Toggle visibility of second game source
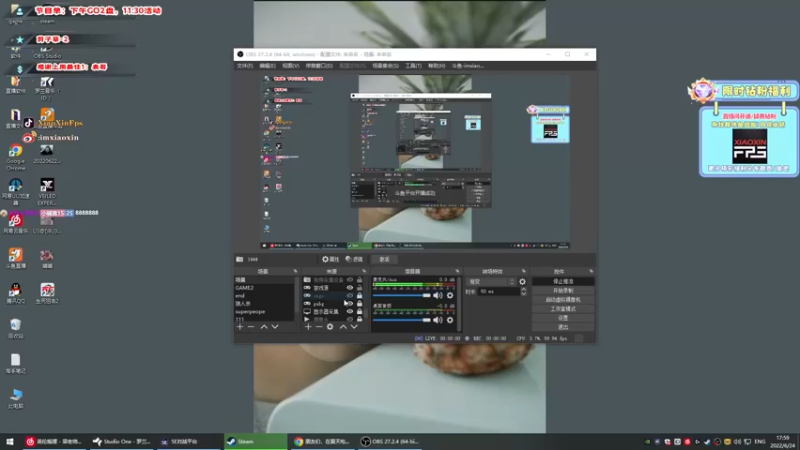Viewport: 800px width, 450px height. click(350, 295)
